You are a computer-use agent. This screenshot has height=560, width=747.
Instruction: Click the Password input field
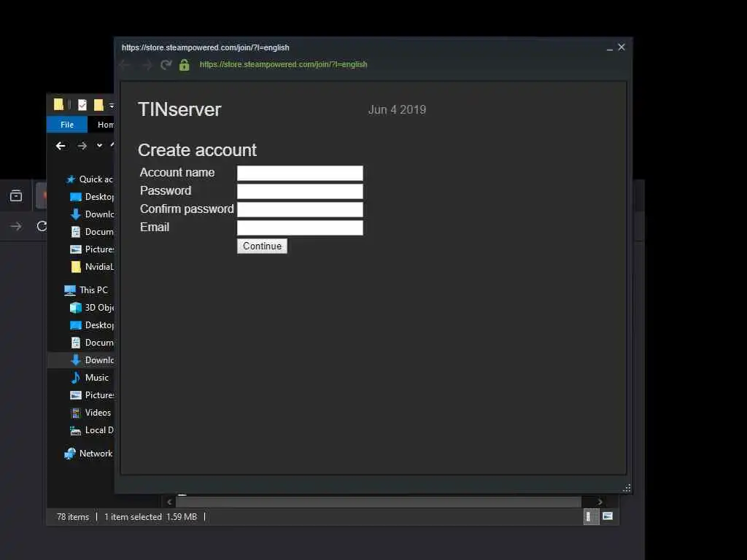300,191
